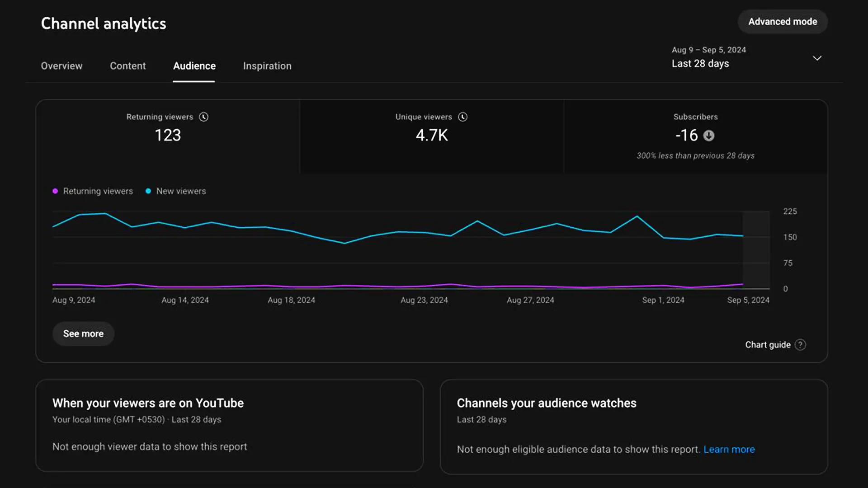Screen dimensions: 868x488
Task: Click 'Channels your audience watches' heading
Action: 547,403
